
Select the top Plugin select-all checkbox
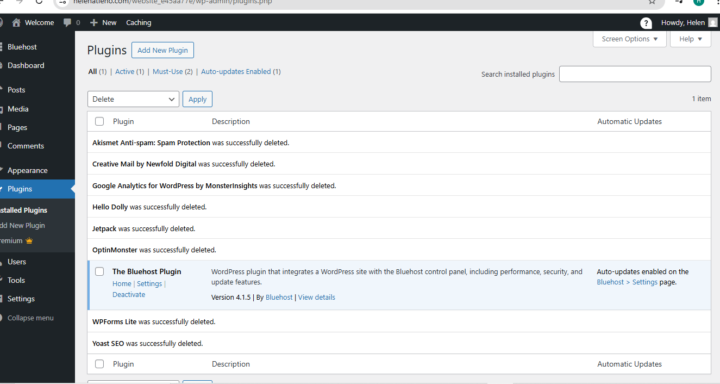tap(99, 121)
